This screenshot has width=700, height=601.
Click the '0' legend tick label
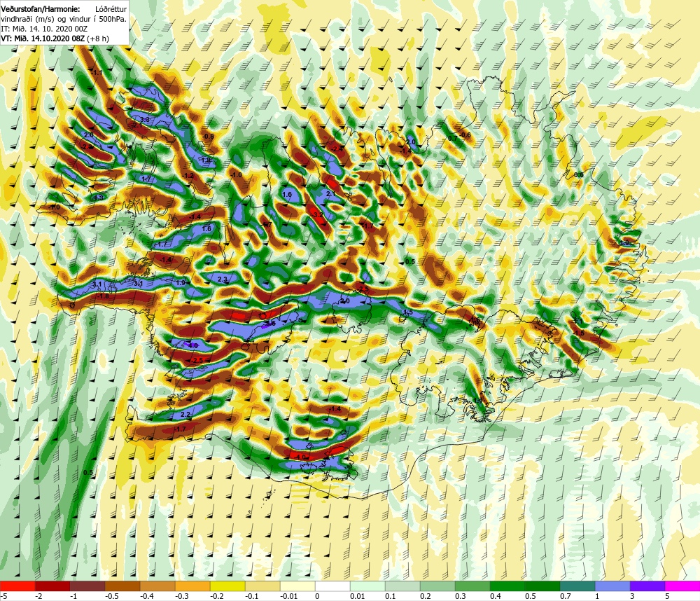click(x=317, y=596)
